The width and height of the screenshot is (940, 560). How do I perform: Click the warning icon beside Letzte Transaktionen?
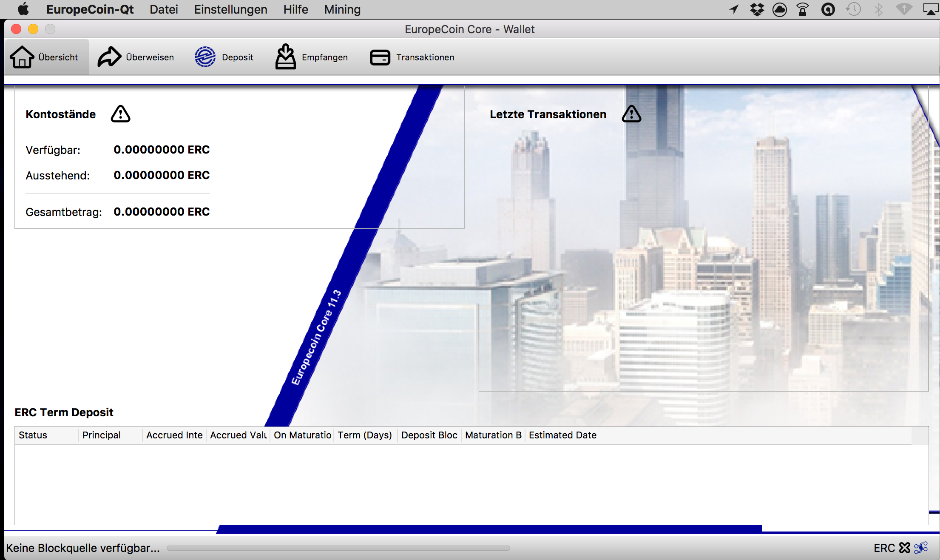(632, 114)
